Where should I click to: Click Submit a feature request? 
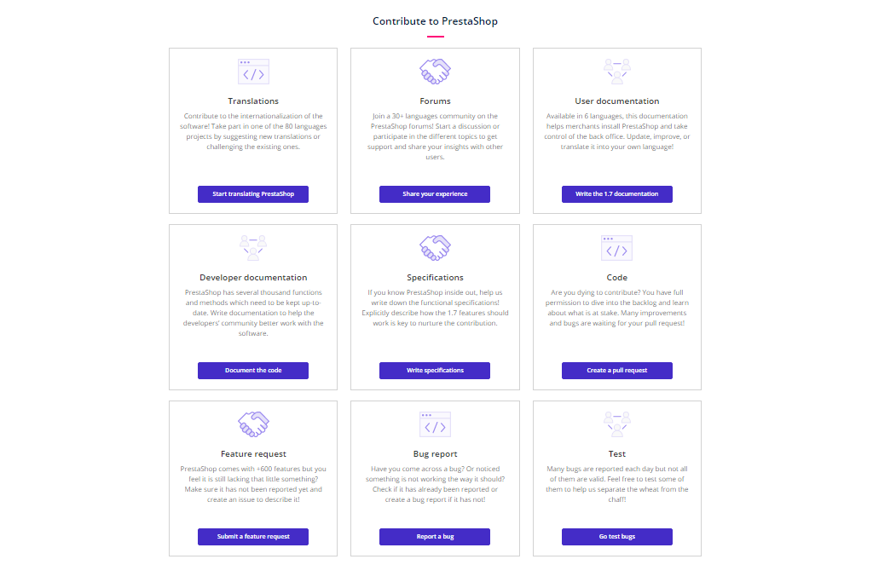pos(252,536)
